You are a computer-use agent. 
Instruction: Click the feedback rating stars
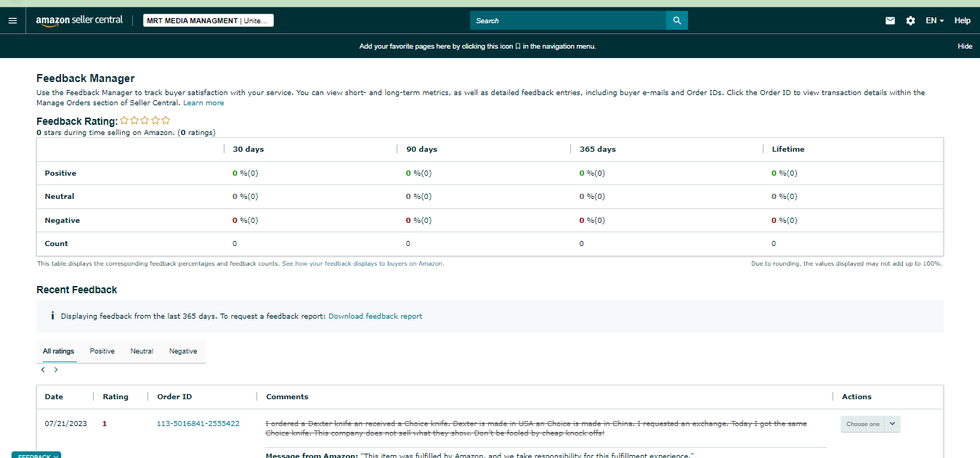tap(145, 120)
